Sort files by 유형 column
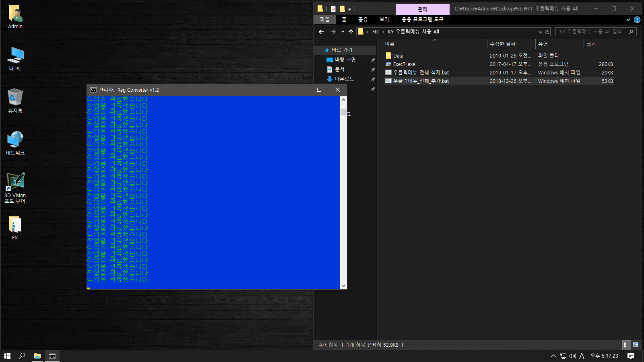The image size is (644, 362). click(x=559, y=44)
